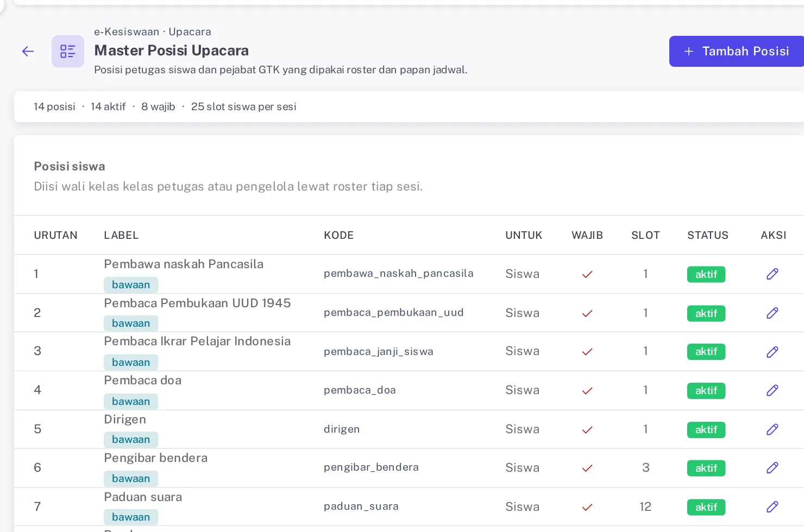Image resolution: width=804 pixels, height=532 pixels.
Task: Click Siswa in the Dirigen row
Action: 522,429
